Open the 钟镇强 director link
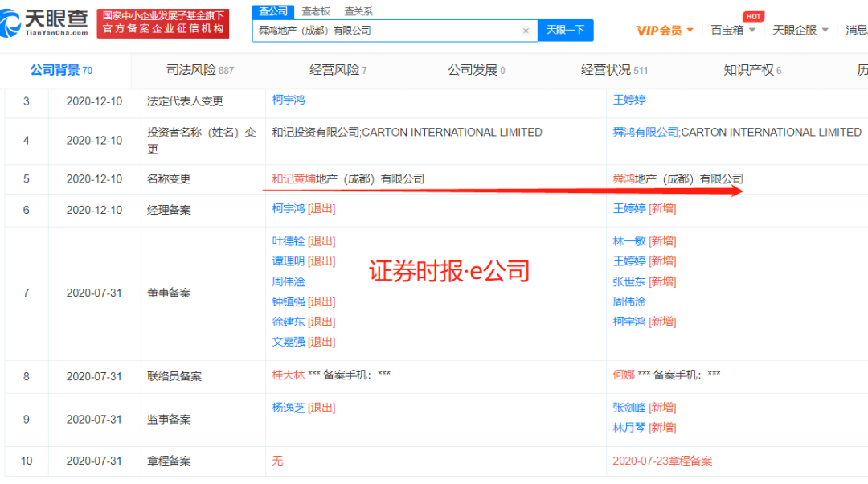 pos(289,301)
